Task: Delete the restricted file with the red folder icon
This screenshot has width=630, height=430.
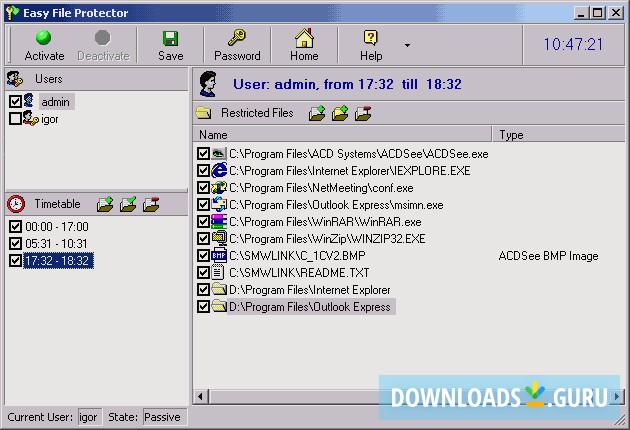Action: click(363, 113)
